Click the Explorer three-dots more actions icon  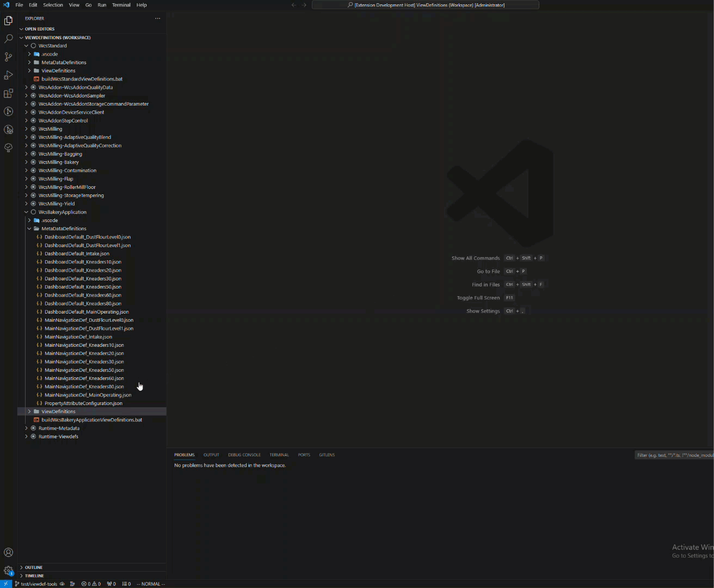click(158, 19)
